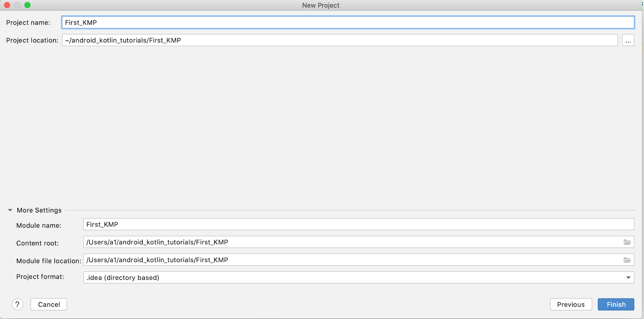Click the folder icon for Module file location
This screenshot has height=319, width=644.
click(627, 260)
